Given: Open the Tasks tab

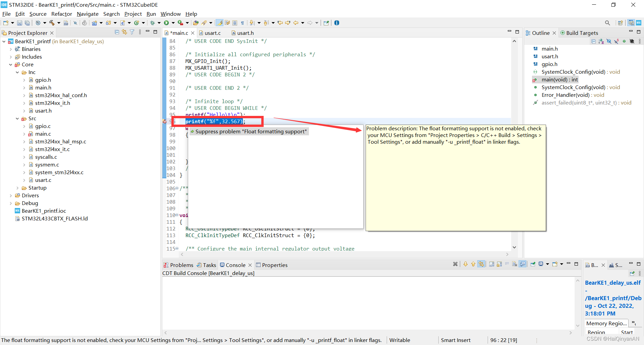Looking at the screenshot, I should coord(206,265).
